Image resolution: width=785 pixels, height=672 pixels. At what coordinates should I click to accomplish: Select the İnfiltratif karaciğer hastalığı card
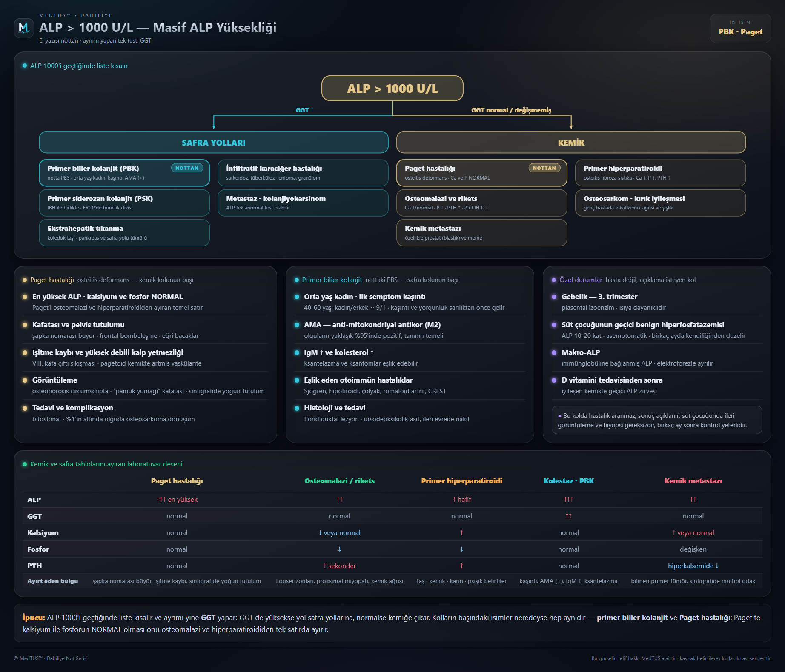coord(303,173)
